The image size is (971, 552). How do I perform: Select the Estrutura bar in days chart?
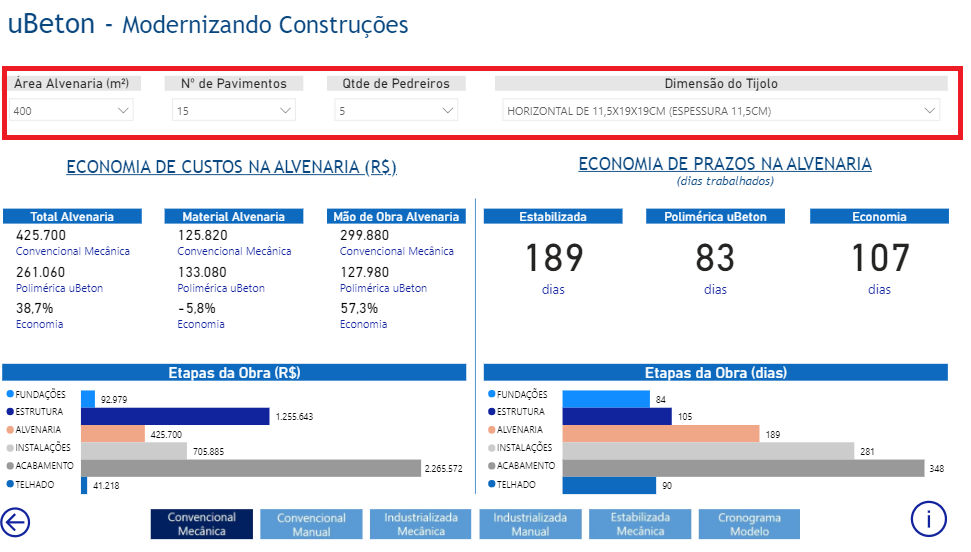617,416
